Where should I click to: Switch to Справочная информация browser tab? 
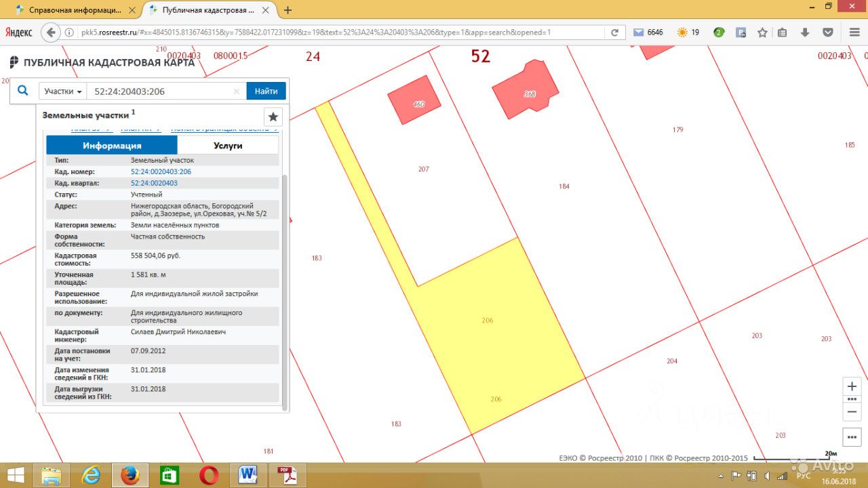76,10
